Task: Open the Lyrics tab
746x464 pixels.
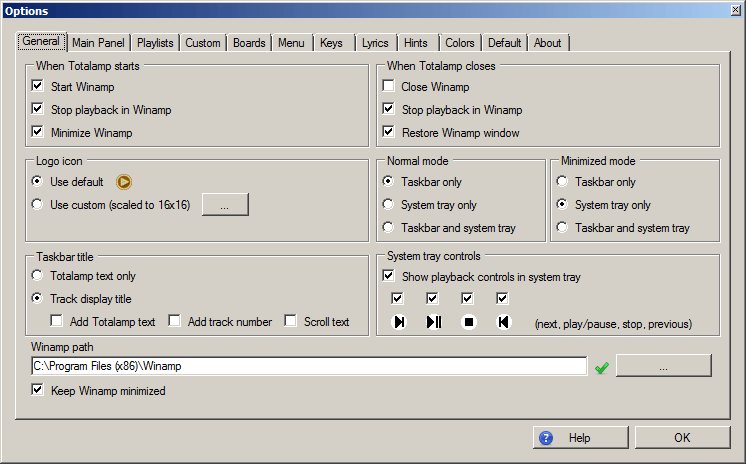Action: pos(375,43)
